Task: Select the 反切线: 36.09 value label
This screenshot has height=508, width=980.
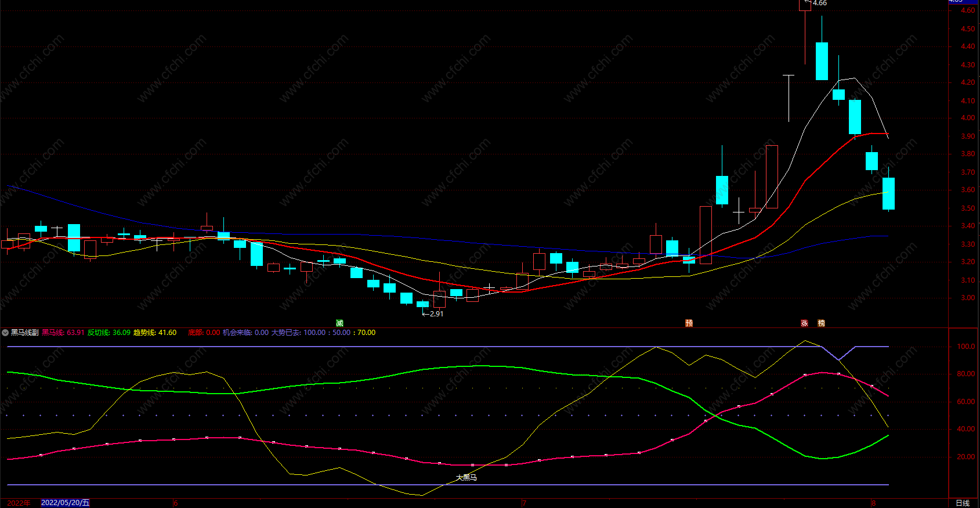Action: pos(109,333)
